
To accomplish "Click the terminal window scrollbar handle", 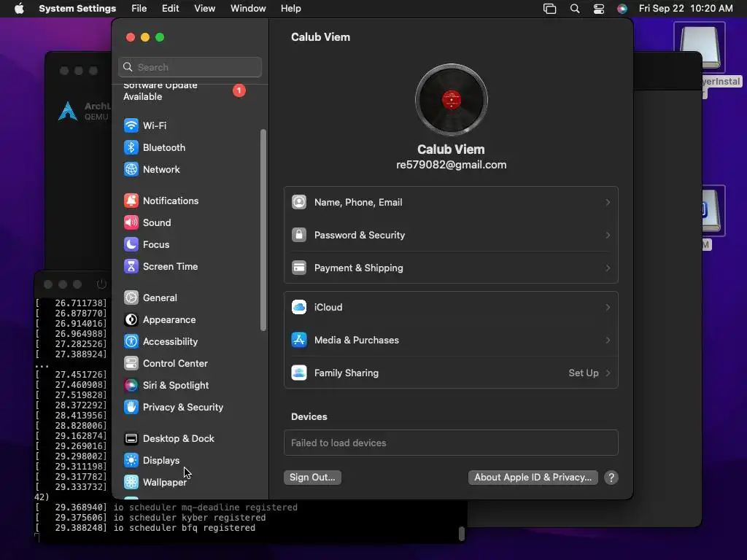I will coord(461,533).
